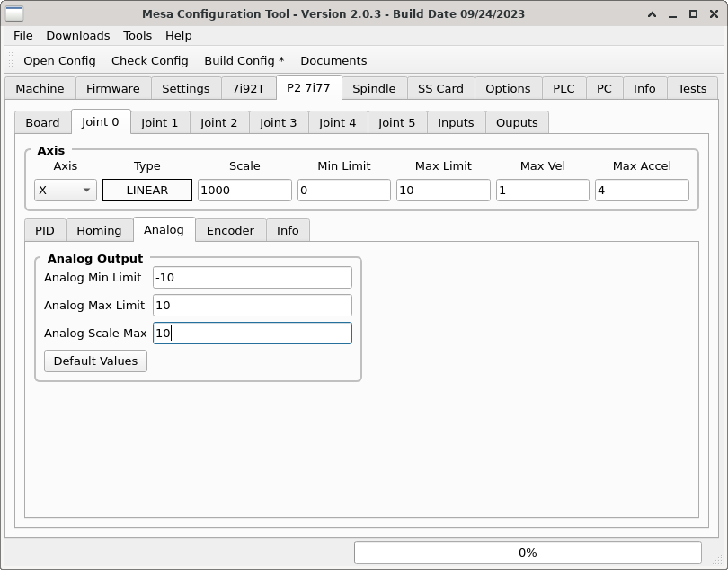728x570 pixels.
Task: Click the Max Limit input field
Action: pyautogui.click(x=443, y=190)
